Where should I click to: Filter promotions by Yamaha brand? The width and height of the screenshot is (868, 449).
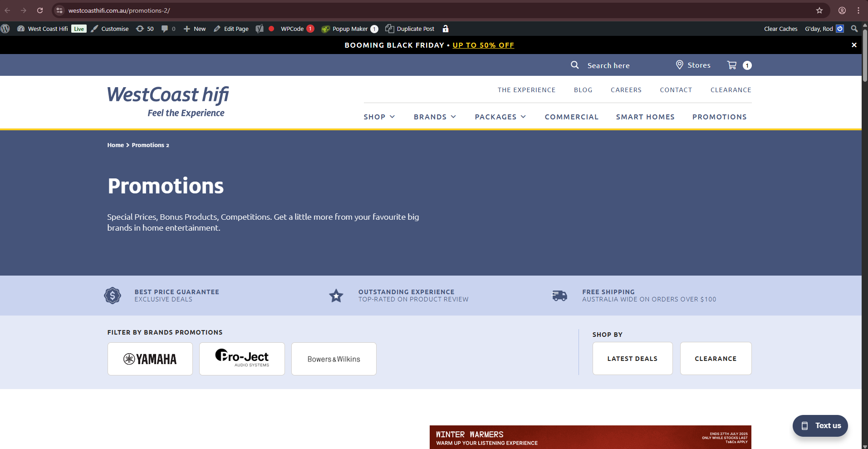[150, 359]
